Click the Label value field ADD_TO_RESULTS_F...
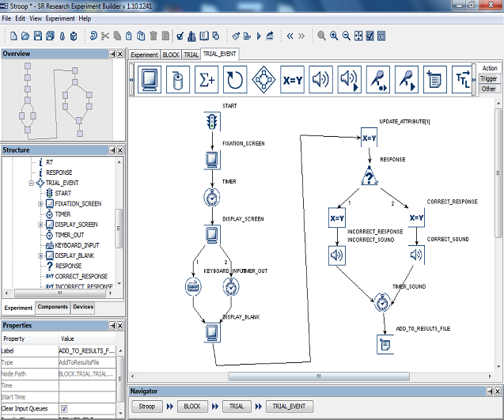Screen dimensions: 504x420 click(x=87, y=351)
